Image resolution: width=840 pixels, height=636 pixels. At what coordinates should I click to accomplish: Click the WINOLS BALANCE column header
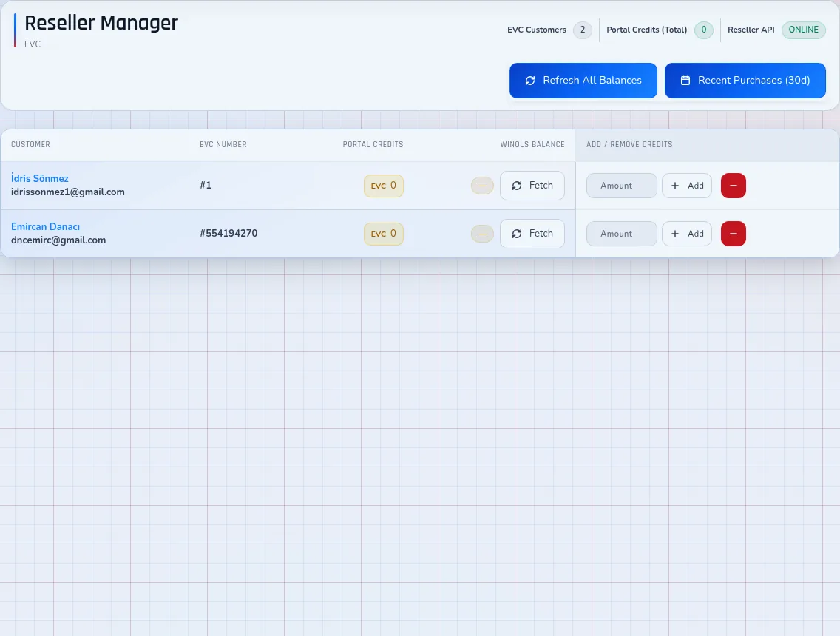(x=532, y=145)
